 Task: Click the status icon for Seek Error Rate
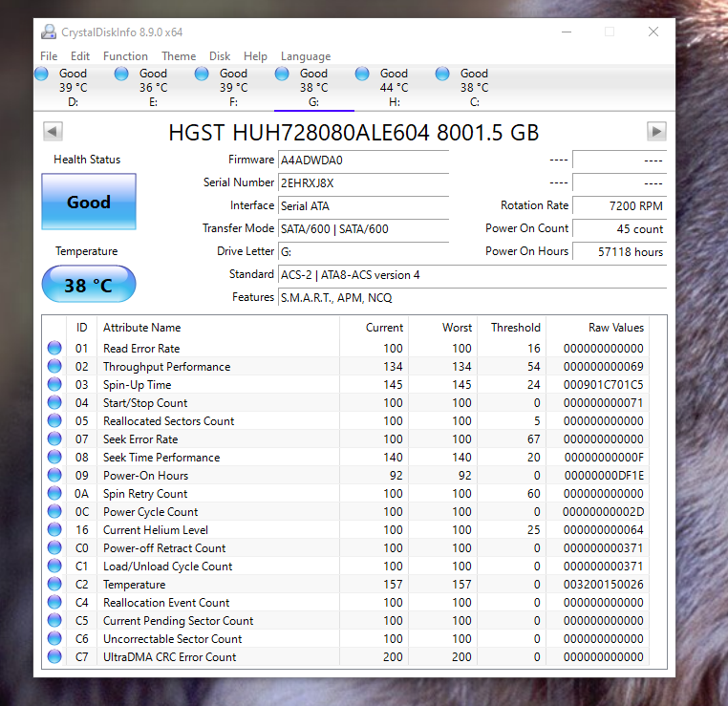pyautogui.click(x=54, y=439)
